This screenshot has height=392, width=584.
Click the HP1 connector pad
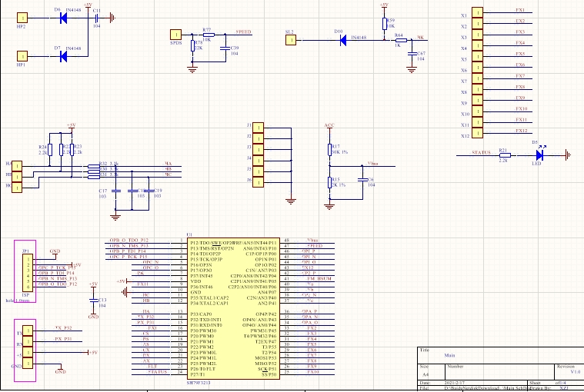pyautogui.click(x=22, y=56)
